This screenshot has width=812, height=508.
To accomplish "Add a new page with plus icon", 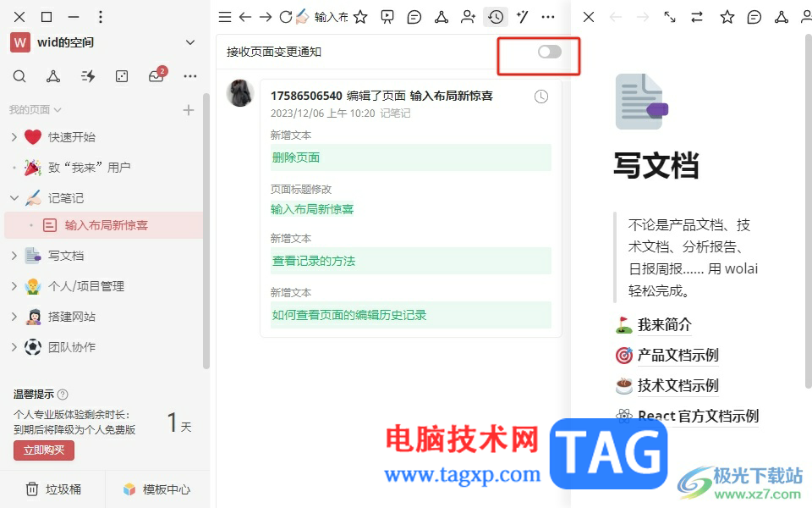I will (189, 110).
